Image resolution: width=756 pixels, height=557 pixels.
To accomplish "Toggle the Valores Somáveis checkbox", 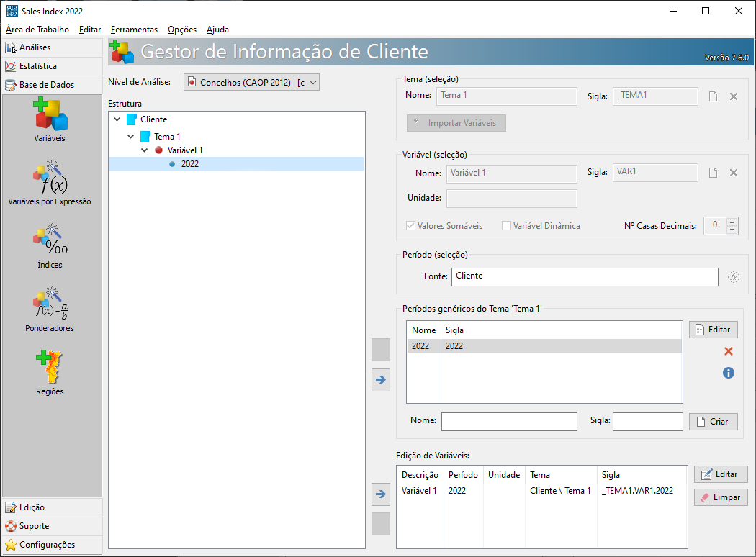I will (x=411, y=226).
